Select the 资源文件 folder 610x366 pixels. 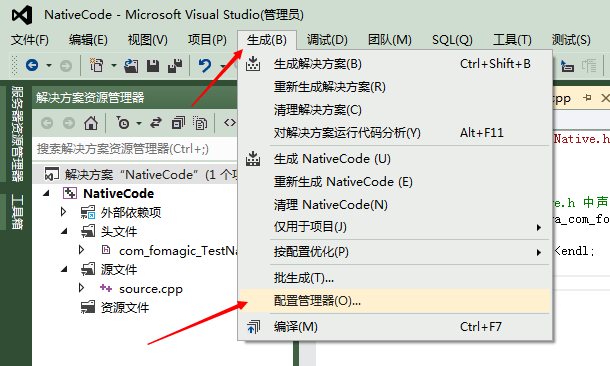pyautogui.click(x=124, y=308)
